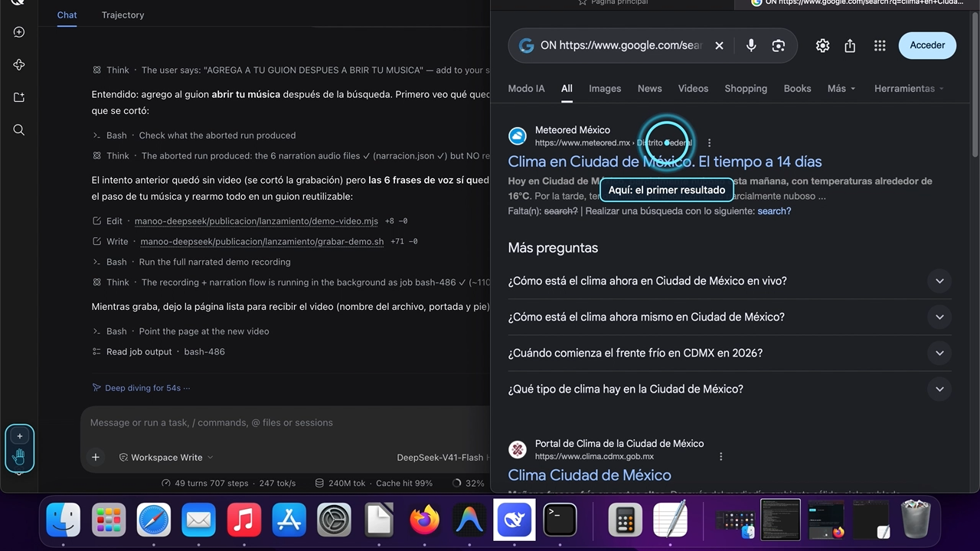Start voice search with the microphone icon

(x=751, y=45)
